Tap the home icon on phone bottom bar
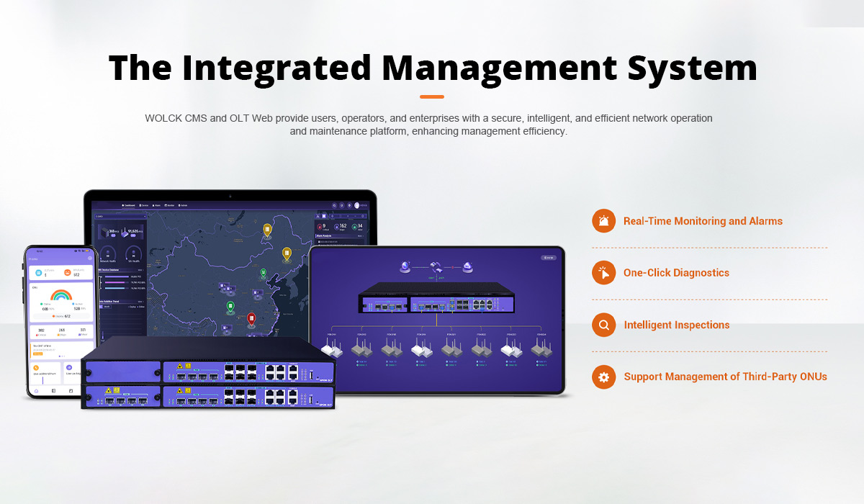 point(35,390)
